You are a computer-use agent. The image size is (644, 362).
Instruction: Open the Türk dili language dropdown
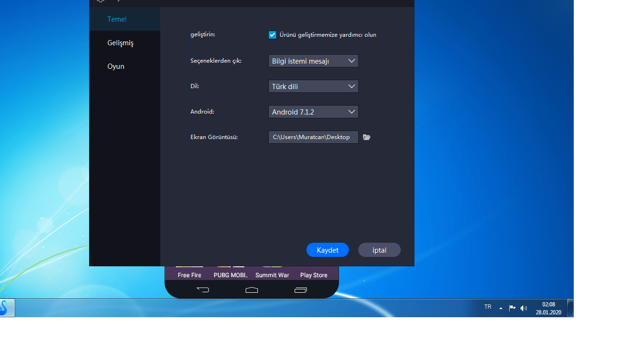[314, 86]
